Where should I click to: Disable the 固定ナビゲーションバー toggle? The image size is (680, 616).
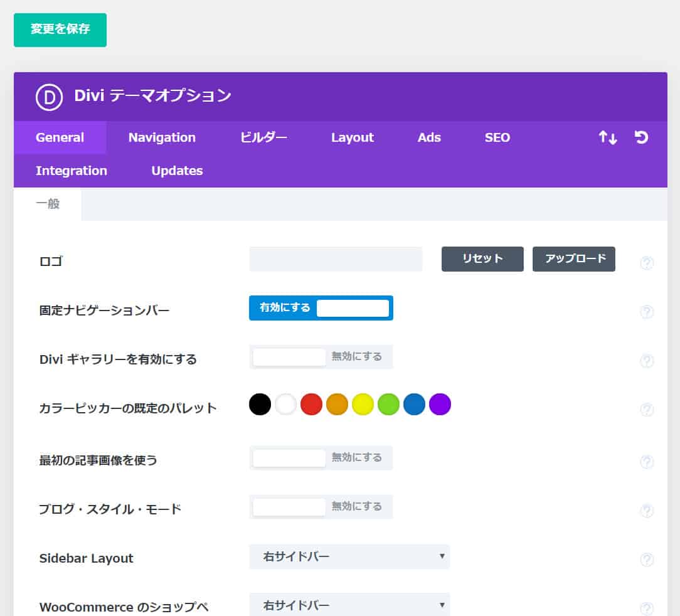(x=321, y=308)
